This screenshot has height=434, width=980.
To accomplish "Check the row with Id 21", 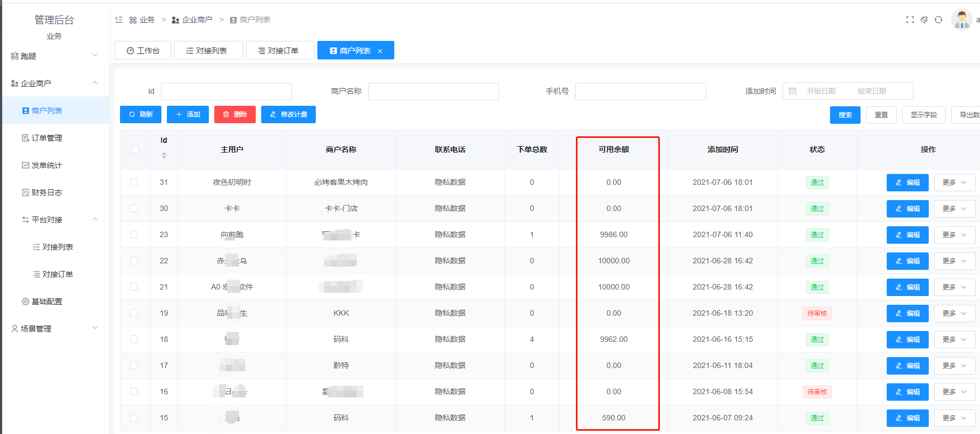I will pos(134,287).
